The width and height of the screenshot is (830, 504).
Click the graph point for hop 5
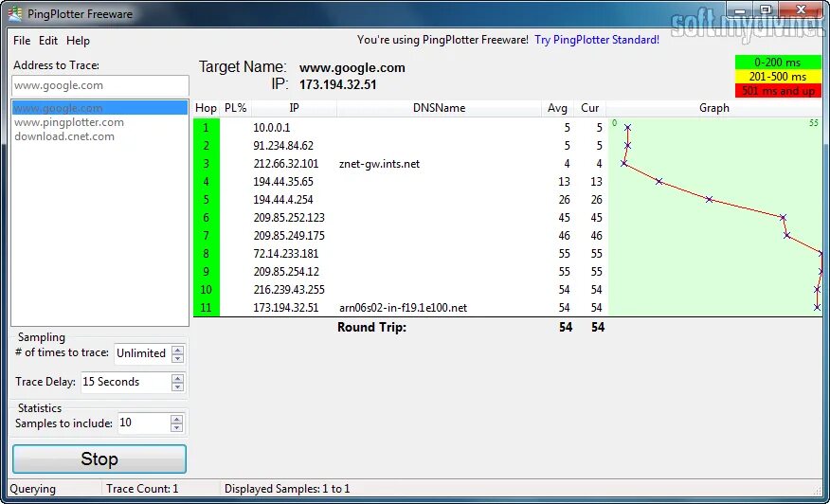pyautogui.click(x=710, y=200)
